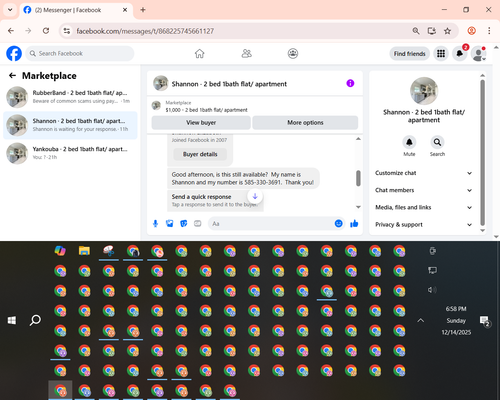The width and height of the screenshot is (500, 400).
Task: Expand Media, files and links section
Action: (423, 207)
